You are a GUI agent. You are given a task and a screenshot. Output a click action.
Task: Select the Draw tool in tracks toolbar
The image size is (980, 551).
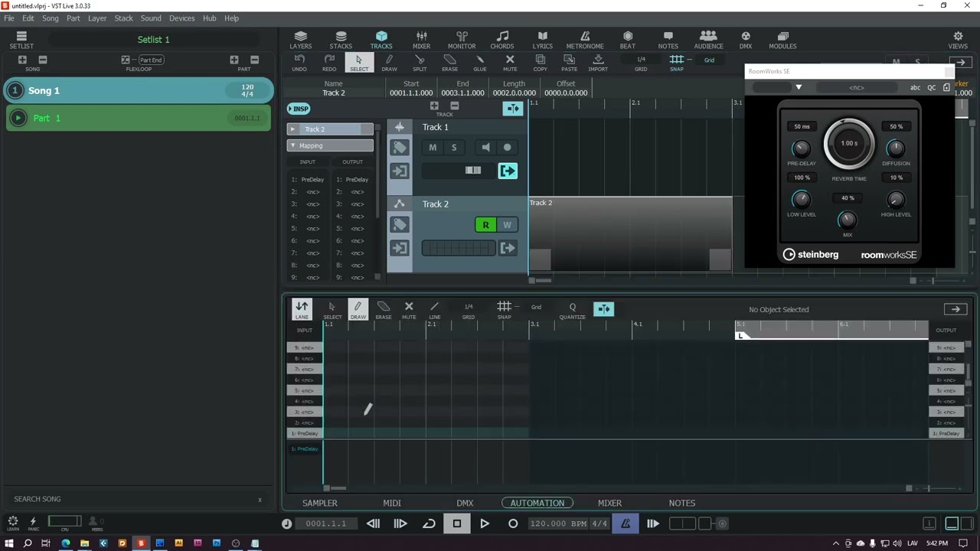[x=389, y=64]
